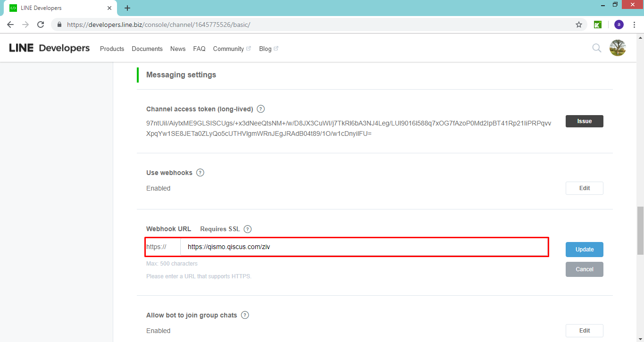Click help icon beside Allow bot to join group chats
Viewport: 644px width, 342px height.
[245, 315]
